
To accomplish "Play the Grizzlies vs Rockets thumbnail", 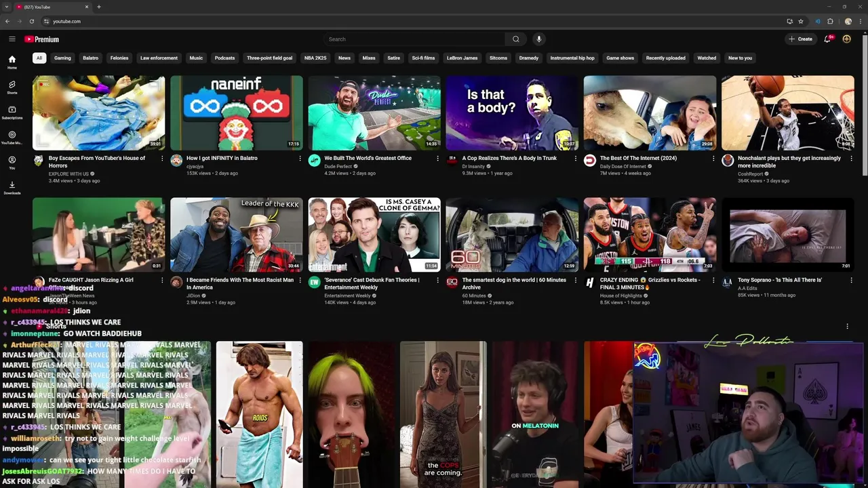I will click(x=650, y=235).
